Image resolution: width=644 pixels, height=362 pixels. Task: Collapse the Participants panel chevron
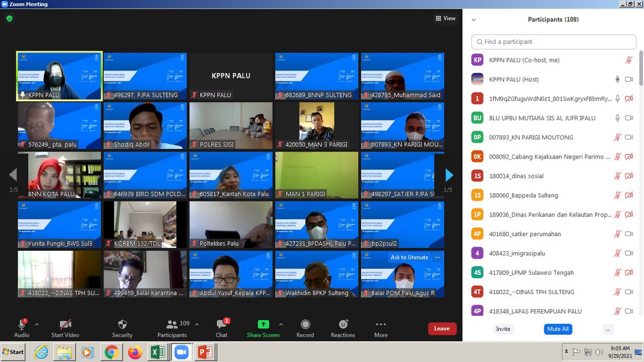pyautogui.click(x=473, y=20)
